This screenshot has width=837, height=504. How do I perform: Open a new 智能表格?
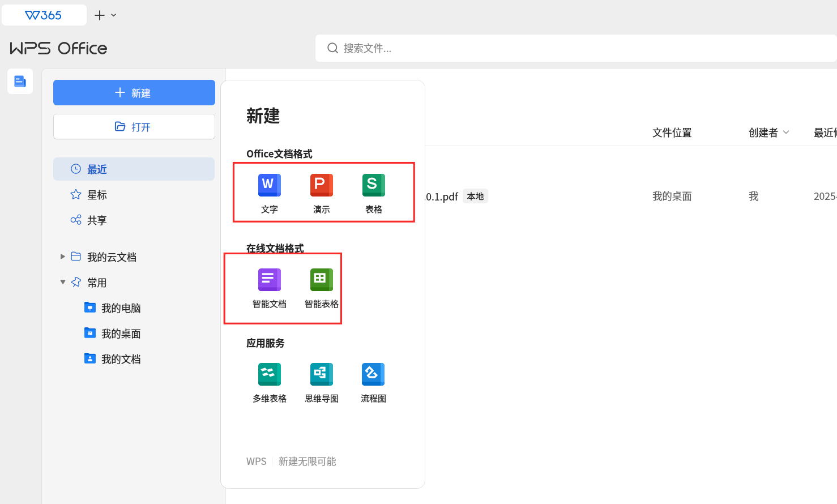tap(322, 288)
